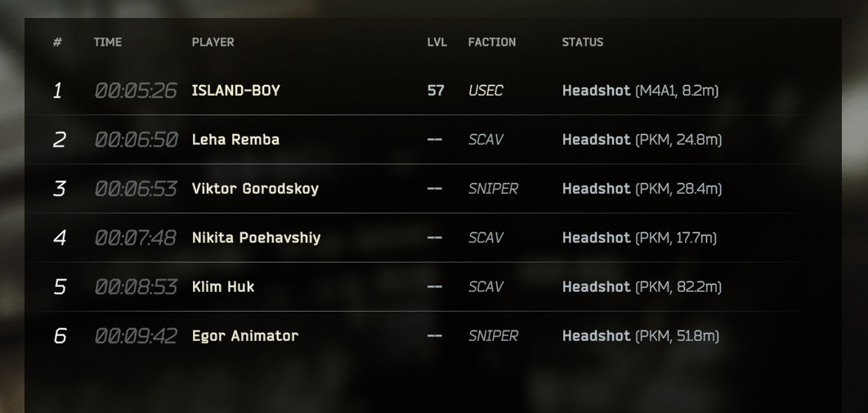Click the 00:05:26 kill time
This screenshot has width=868, height=413.
coord(136,91)
